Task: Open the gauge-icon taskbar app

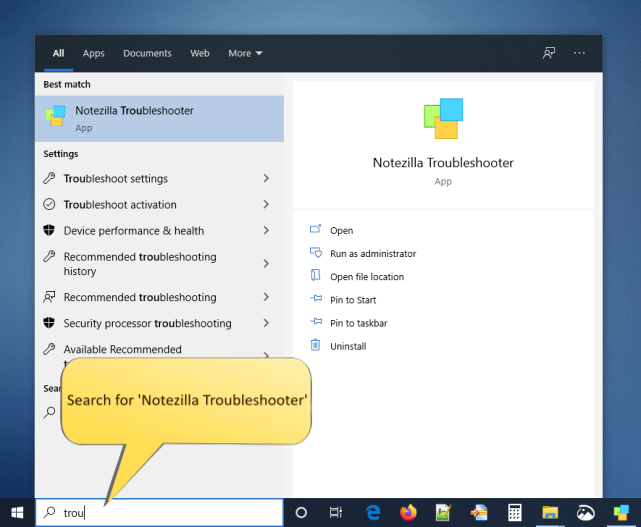Action: tap(585, 512)
